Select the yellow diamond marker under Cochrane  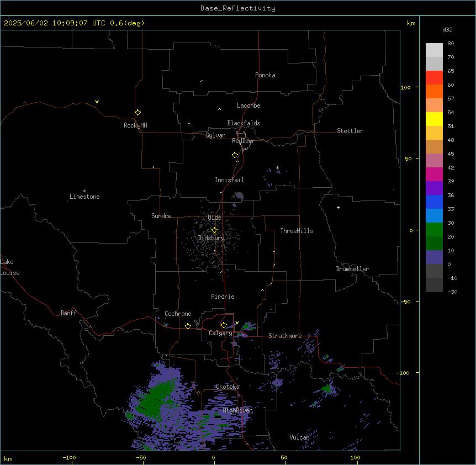click(x=188, y=326)
